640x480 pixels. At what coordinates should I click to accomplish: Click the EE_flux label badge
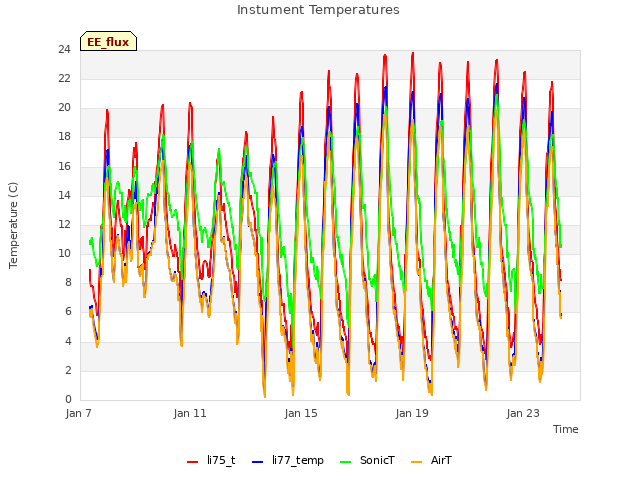coord(108,41)
